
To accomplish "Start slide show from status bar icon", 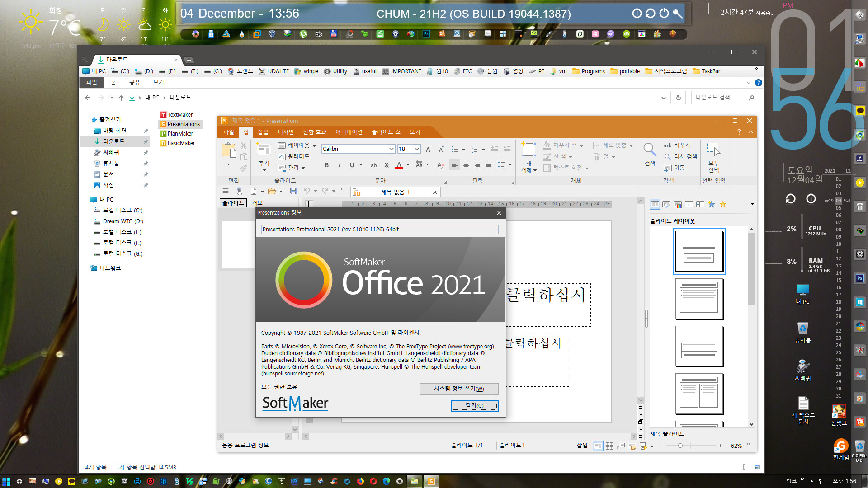I will click(x=643, y=446).
